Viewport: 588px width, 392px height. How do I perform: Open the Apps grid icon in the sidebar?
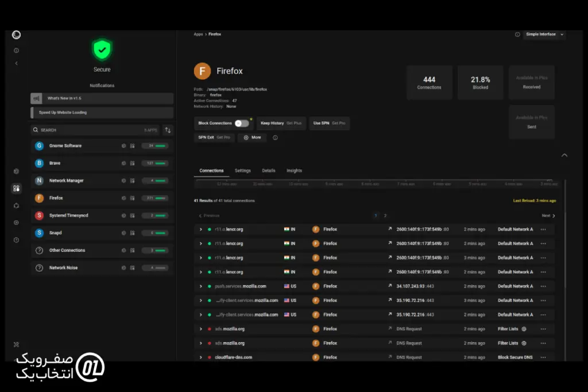coord(16,188)
